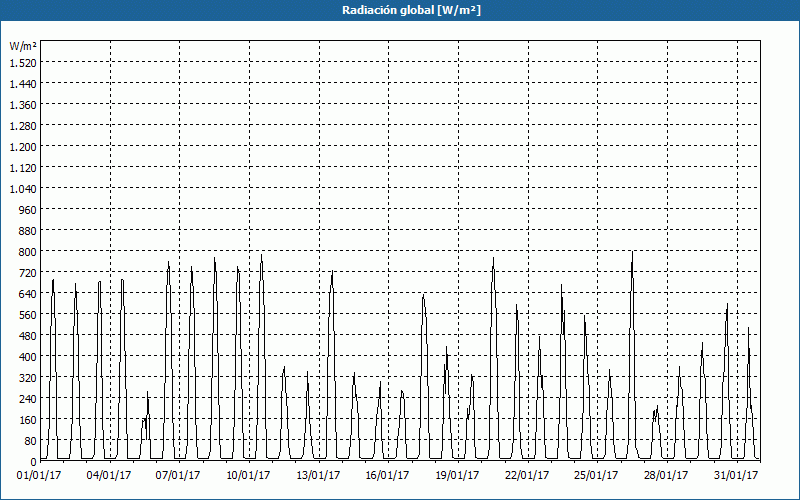
Task: Click the 28/01/17 date label
Action: pyautogui.click(x=666, y=476)
